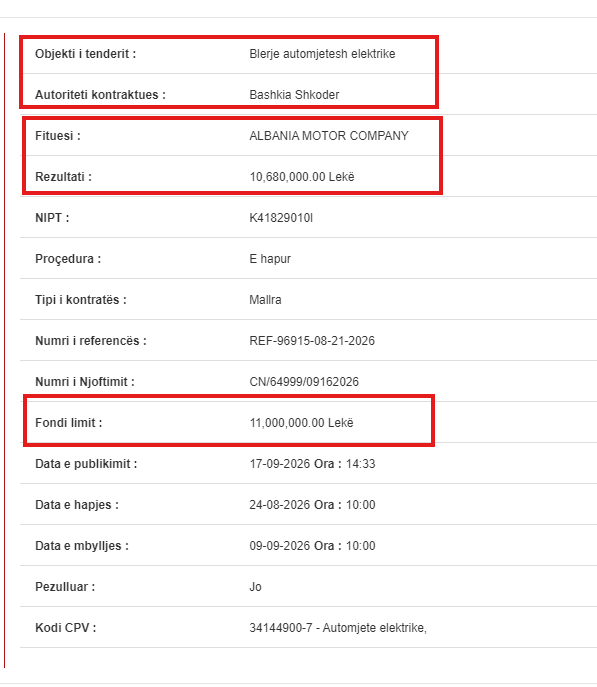597x687 pixels.
Task: Click the 'Fituesi' field label
Action: (x=58, y=136)
